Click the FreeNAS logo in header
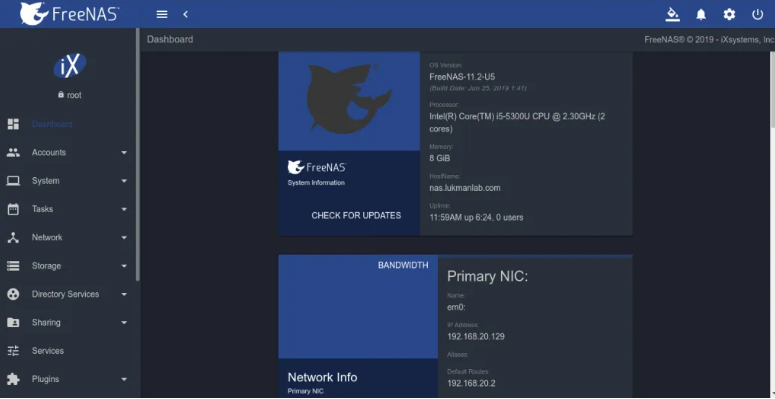The width and height of the screenshot is (775, 399). [69, 13]
